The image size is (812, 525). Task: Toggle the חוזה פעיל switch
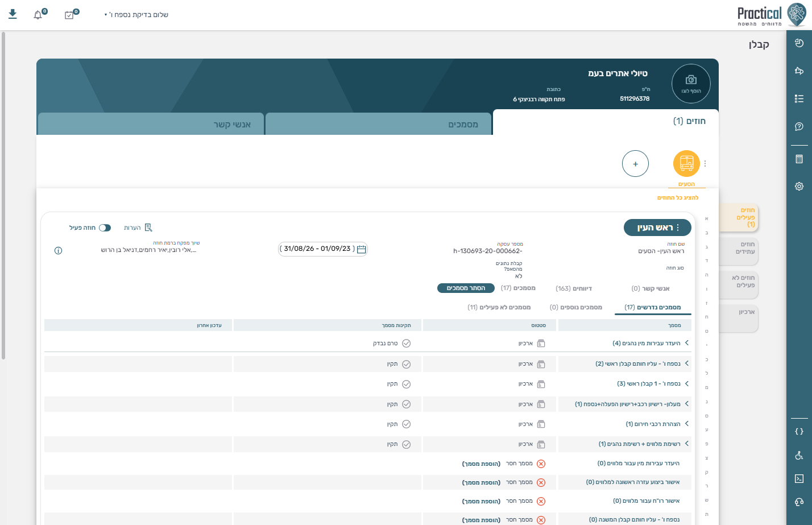(105, 228)
